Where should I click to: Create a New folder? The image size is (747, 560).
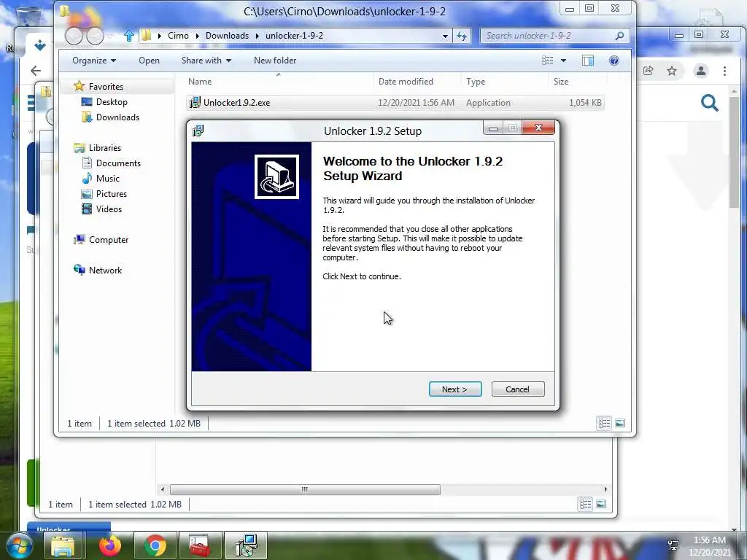click(275, 61)
